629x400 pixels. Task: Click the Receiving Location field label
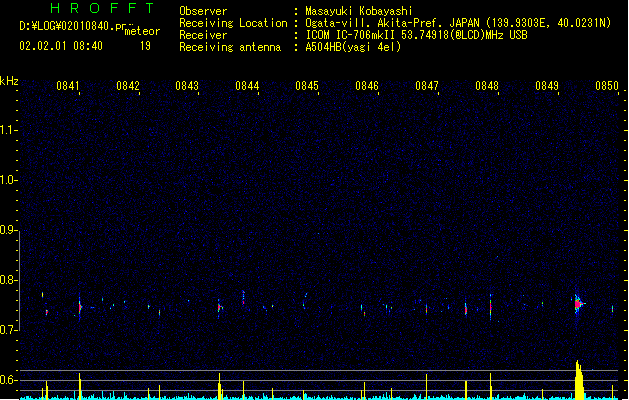pyautogui.click(x=233, y=23)
